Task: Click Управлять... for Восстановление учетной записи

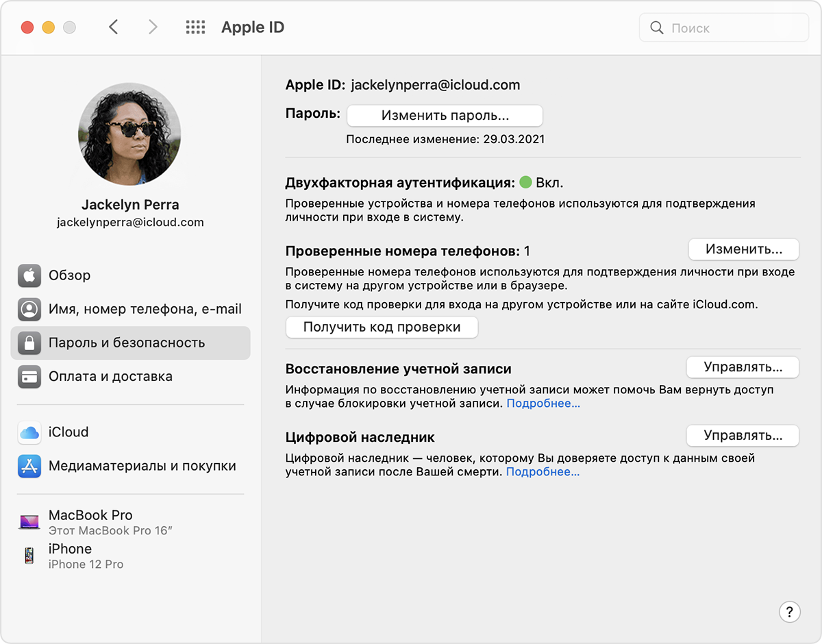Action: 743,367
